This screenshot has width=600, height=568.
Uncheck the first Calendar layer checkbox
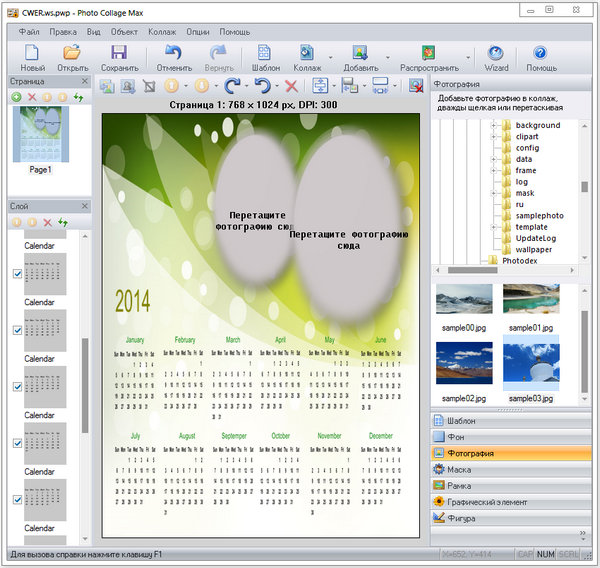tap(18, 274)
